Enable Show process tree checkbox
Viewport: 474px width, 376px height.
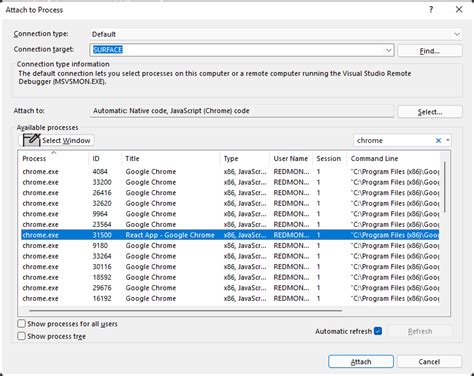(x=21, y=336)
